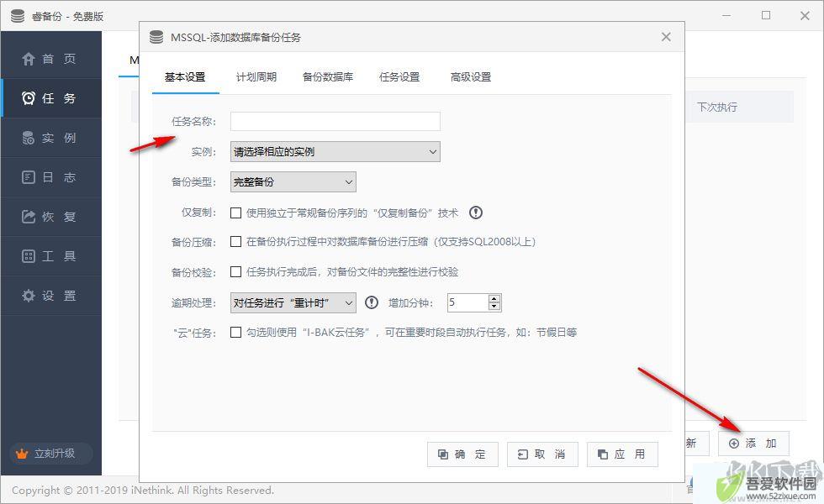Open the 首页 home sidebar item
This screenshot has height=504, width=824.
(x=51, y=59)
